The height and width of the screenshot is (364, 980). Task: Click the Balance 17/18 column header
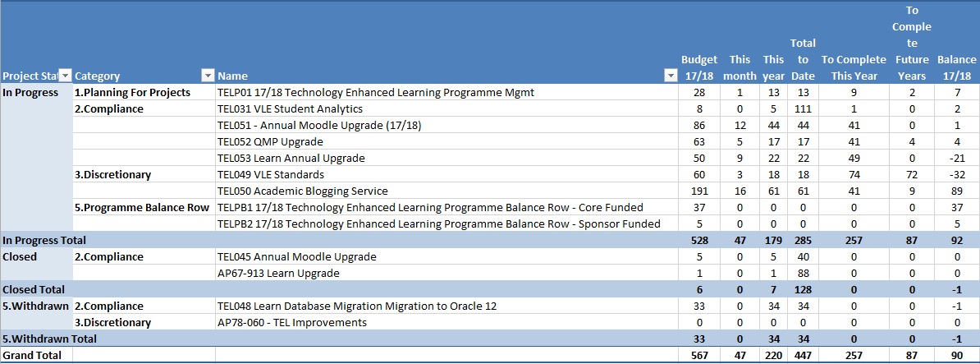click(956, 67)
